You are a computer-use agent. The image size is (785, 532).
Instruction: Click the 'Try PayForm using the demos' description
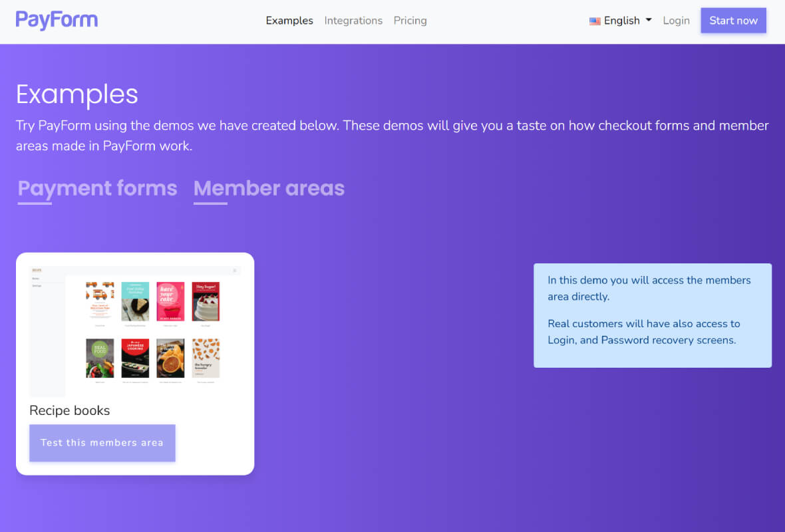click(x=392, y=136)
